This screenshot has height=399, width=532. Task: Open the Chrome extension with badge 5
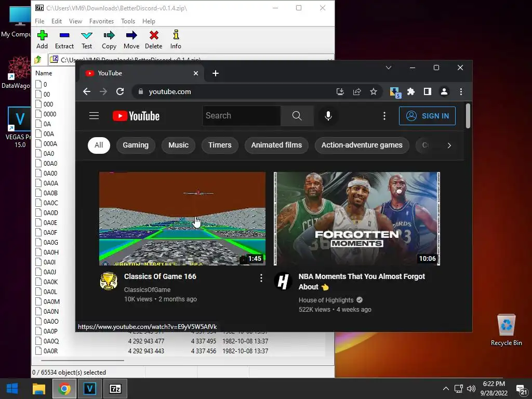click(395, 92)
